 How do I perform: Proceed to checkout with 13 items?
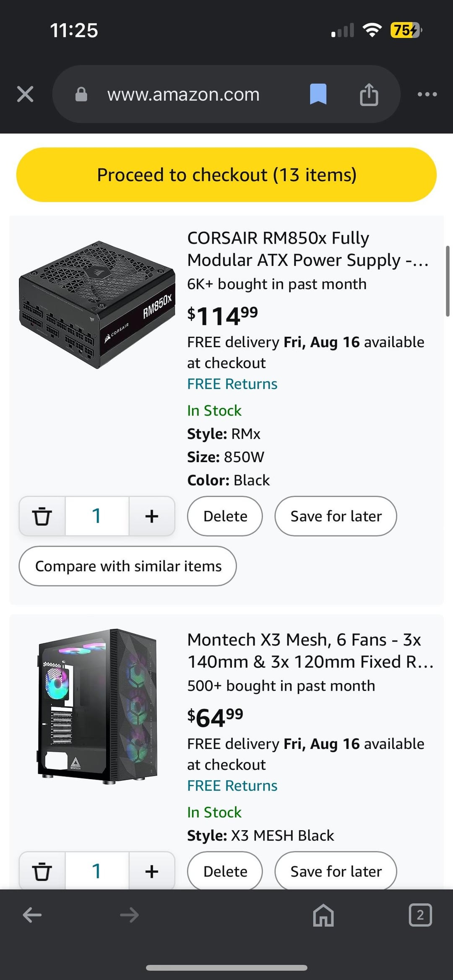point(226,174)
